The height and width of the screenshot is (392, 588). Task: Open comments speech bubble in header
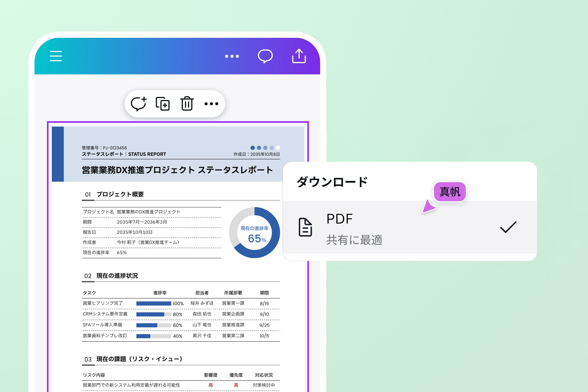tap(265, 56)
